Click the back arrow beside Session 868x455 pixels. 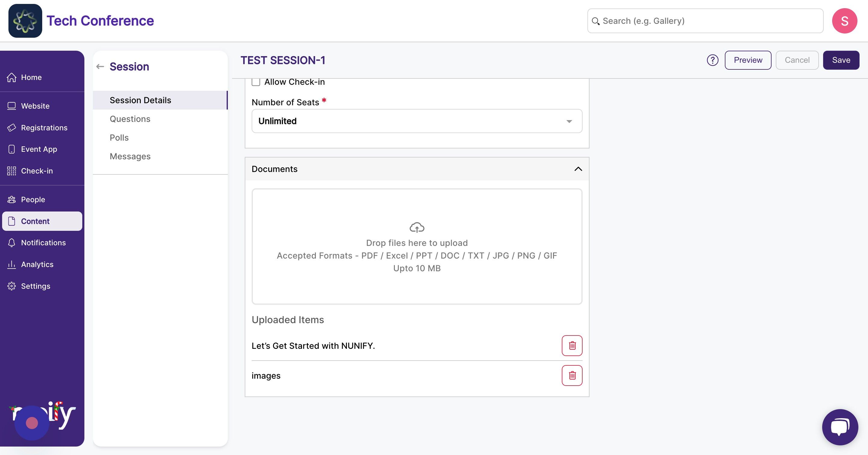(x=100, y=67)
